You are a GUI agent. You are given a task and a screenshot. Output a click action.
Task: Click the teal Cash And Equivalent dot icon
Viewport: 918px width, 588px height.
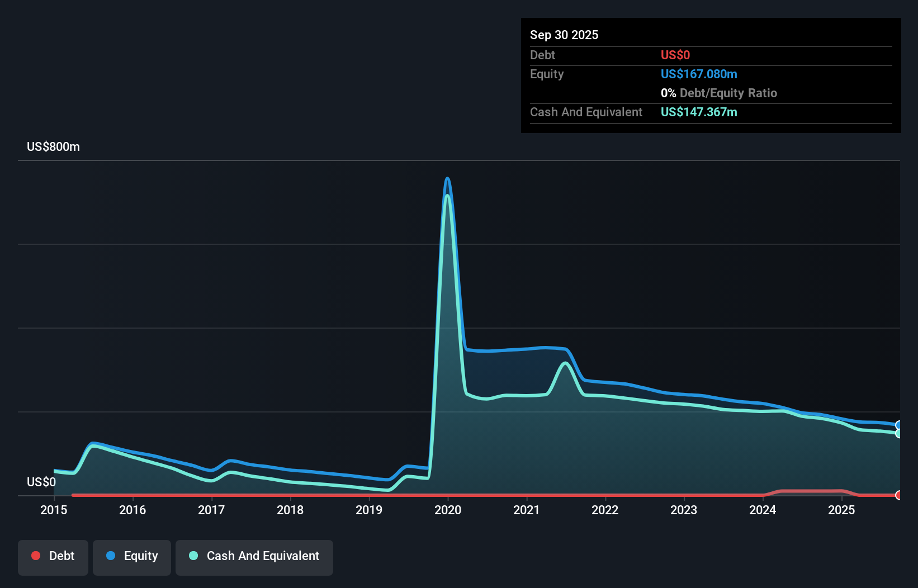[x=193, y=556]
